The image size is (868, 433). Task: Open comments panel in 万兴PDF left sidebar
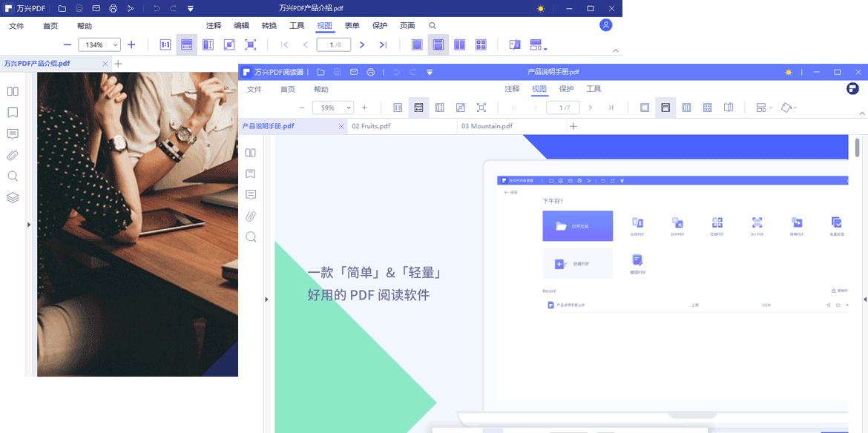click(x=13, y=133)
